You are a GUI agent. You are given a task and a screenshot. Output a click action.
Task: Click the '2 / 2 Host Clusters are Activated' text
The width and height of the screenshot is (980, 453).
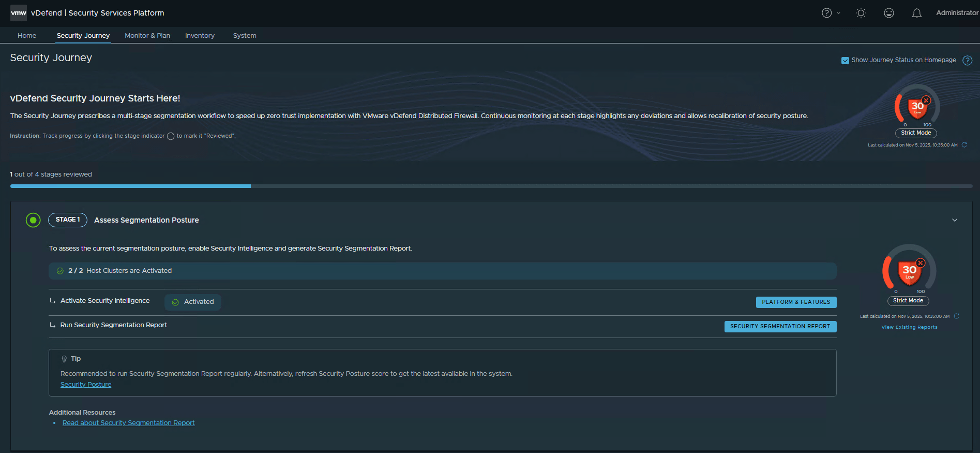[120, 271]
